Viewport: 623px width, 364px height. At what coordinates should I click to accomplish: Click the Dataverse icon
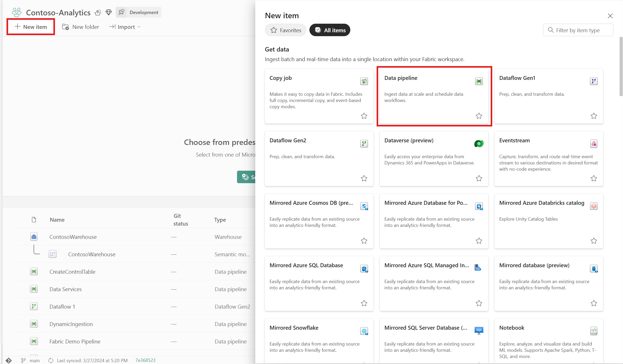[x=479, y=144]
